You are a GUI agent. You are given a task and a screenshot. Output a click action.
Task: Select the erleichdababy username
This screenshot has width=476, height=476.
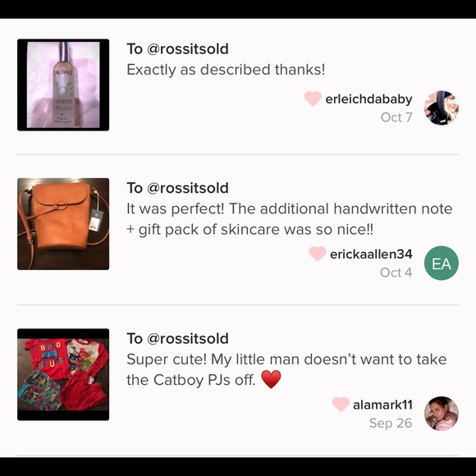pyautogui.click(x=368, y=99)
